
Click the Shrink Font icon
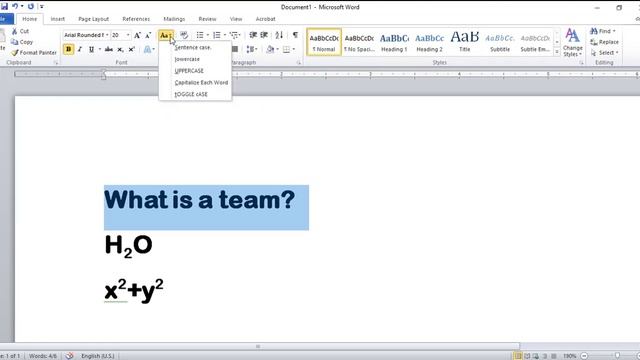tap(148, 35)
